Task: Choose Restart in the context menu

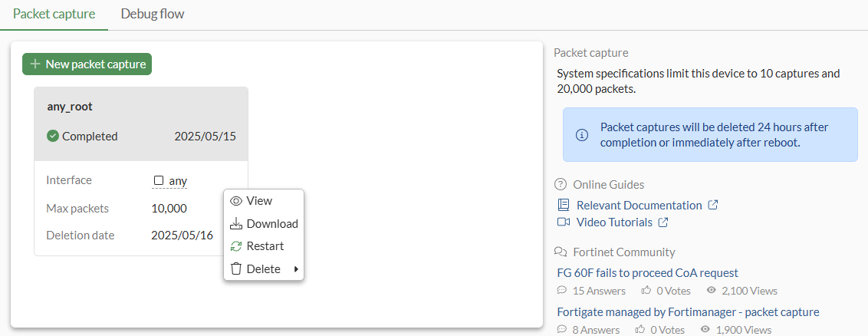Action: click(x=265, y=246)
